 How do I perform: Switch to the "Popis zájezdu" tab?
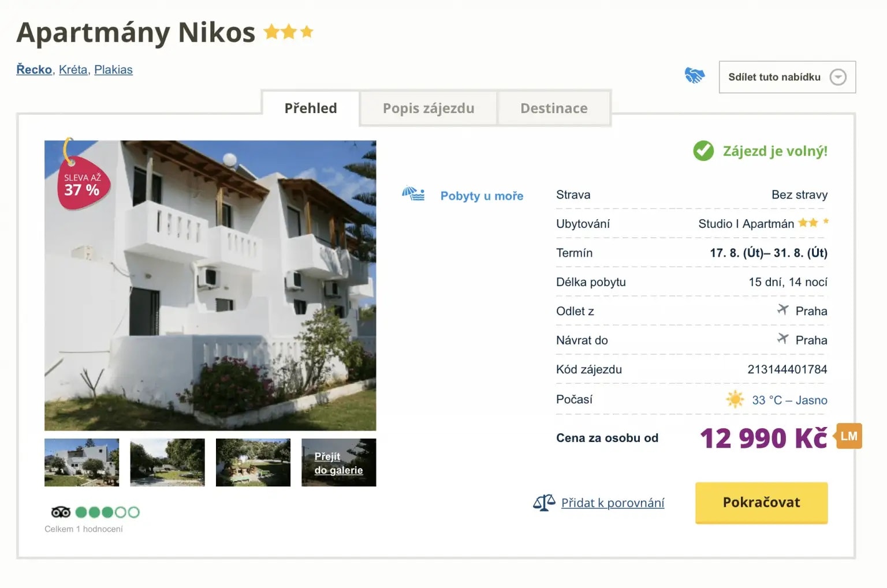click(428, 108)
